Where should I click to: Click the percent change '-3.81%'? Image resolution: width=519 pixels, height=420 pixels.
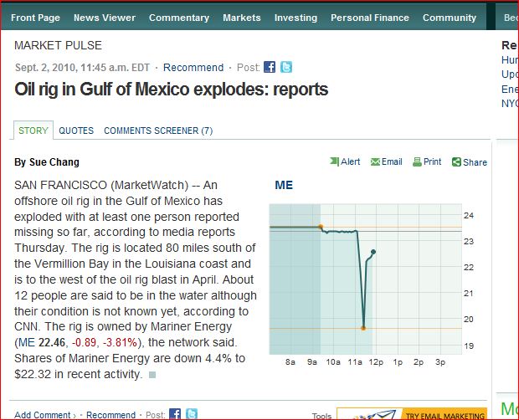(x=120, y=342)
